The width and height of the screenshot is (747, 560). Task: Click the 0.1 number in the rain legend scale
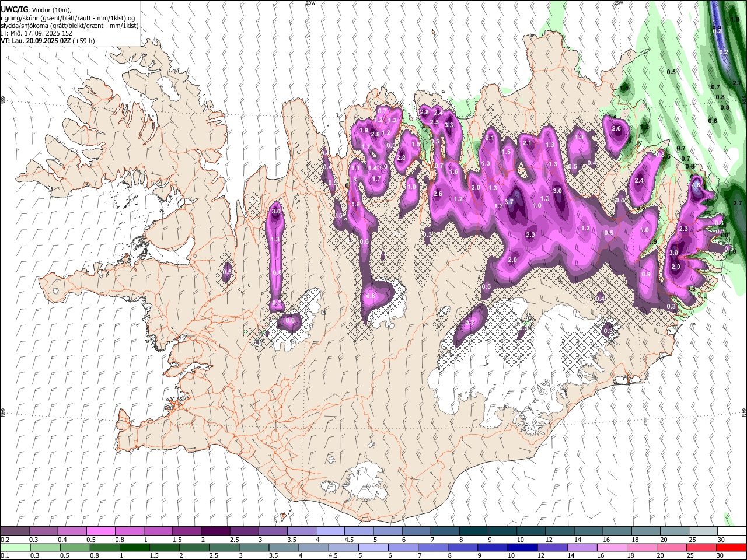click(x=5, y=556)
